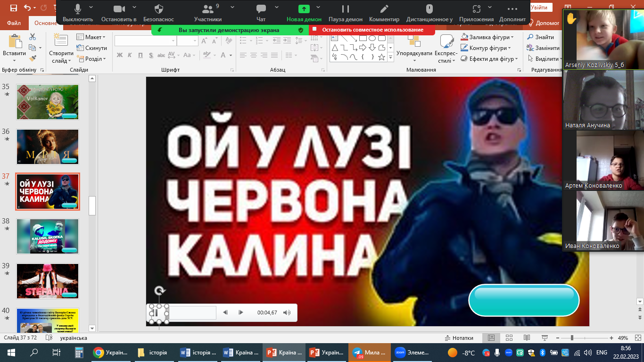Switch to Reading view icon
Viewport: 644px width, 362px height.
527,338
